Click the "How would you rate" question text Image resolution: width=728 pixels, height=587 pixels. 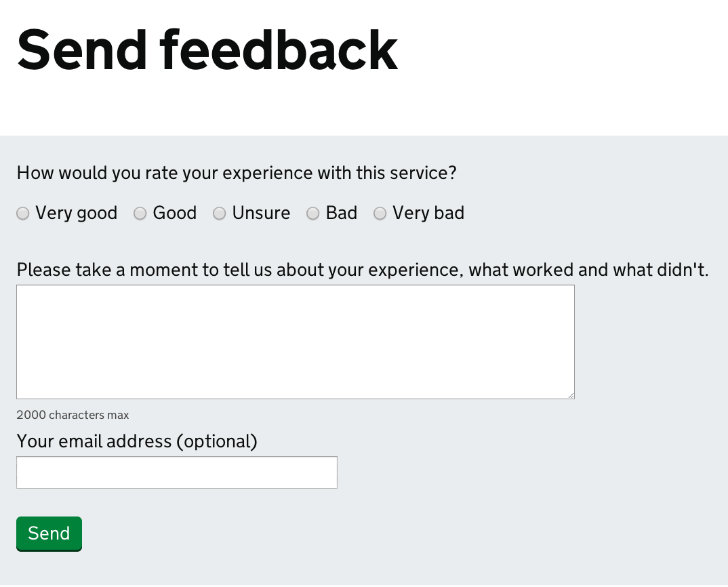click(x=237, y=173)
